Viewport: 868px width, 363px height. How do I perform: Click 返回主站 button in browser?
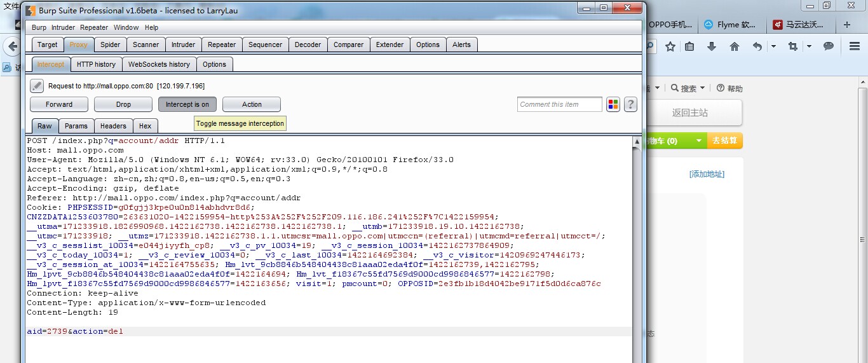(x=690, y=113)
